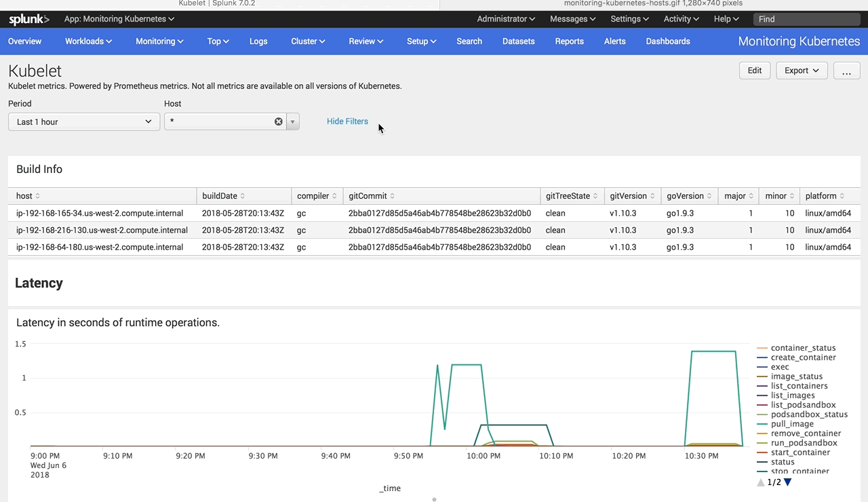Go to next legend page arrow
868x502 pixels.
pos(787,482)
